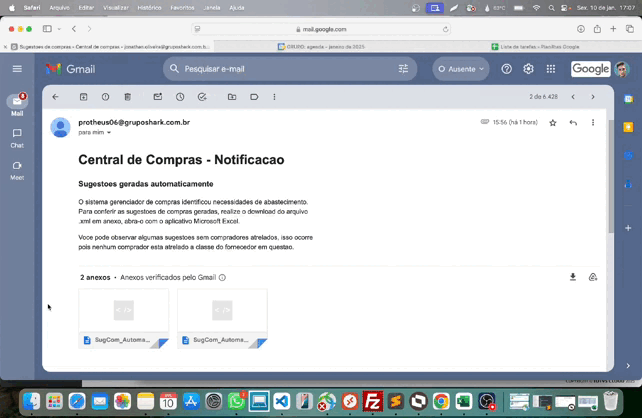This screenshot has width=642, height=418.
Task: Click the email vertical scrollbar
Action: click(x=611, y=177)
